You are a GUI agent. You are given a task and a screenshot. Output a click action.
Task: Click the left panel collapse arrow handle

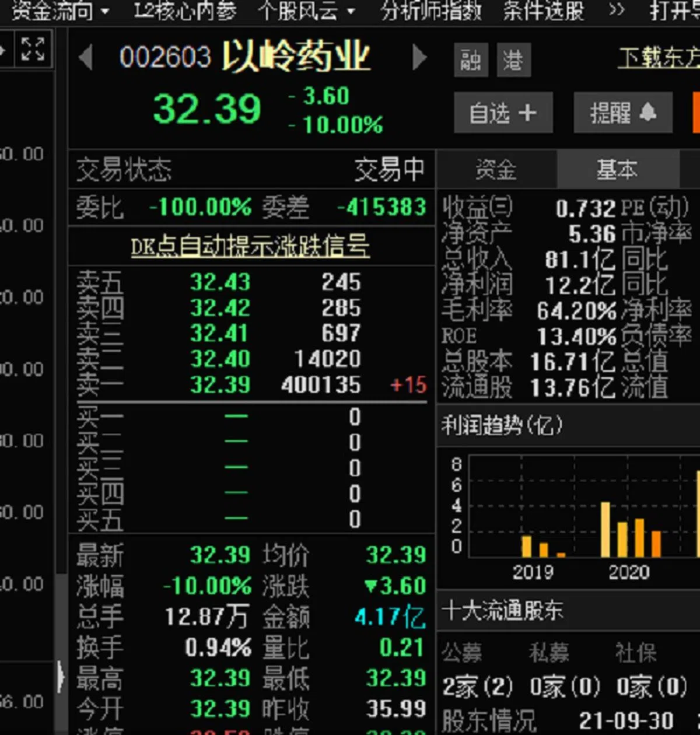pos(61,677)
